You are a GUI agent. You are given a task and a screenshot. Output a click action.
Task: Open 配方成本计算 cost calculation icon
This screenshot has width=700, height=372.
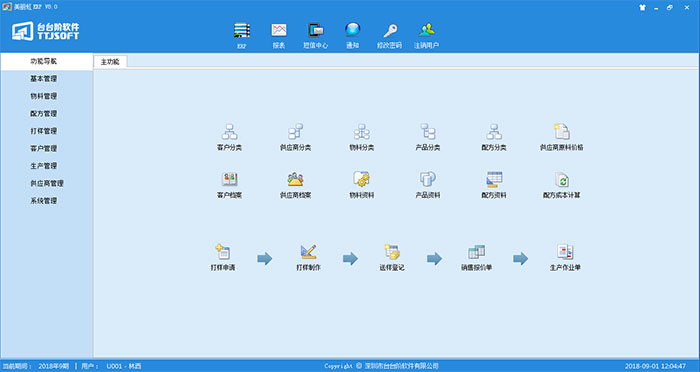click(562, 180)
